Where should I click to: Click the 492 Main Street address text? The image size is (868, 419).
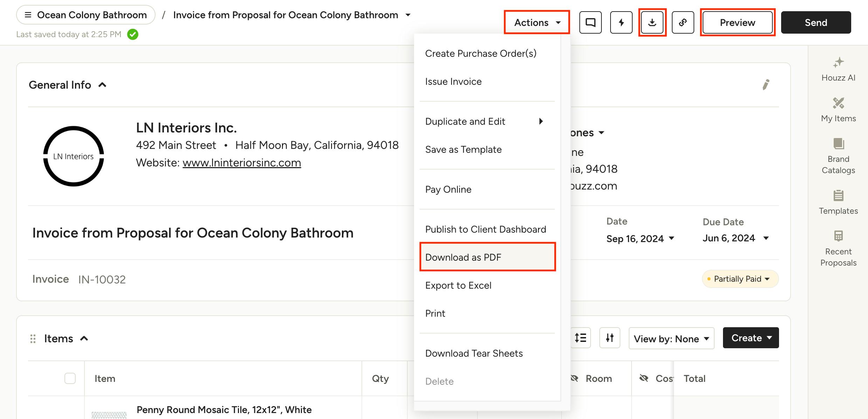click(x=176, y=145)
